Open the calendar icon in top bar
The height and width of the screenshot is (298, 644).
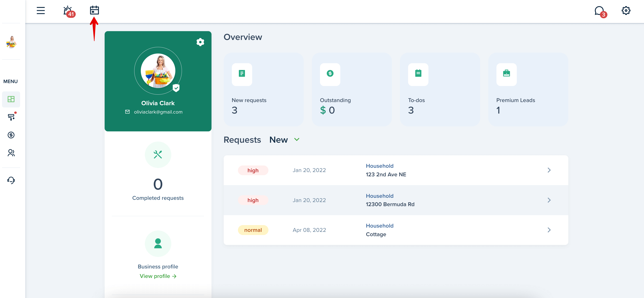[x=94, y=10]
